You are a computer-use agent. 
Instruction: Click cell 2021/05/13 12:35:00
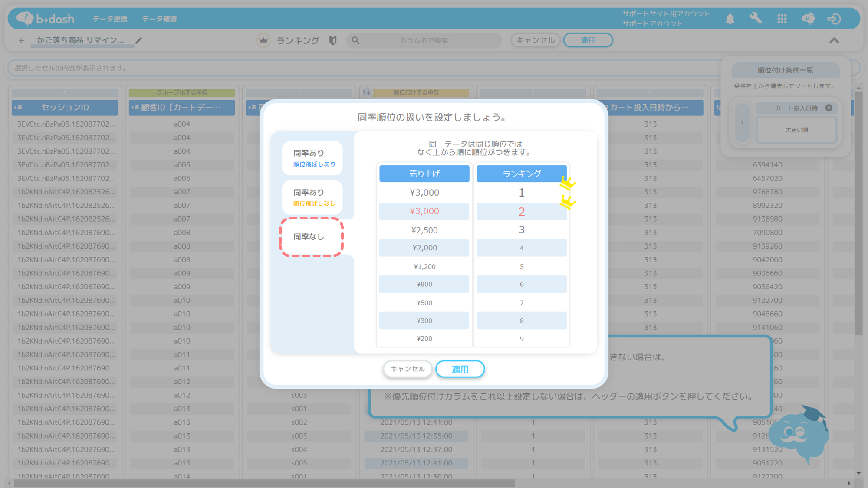click(416, 436)
